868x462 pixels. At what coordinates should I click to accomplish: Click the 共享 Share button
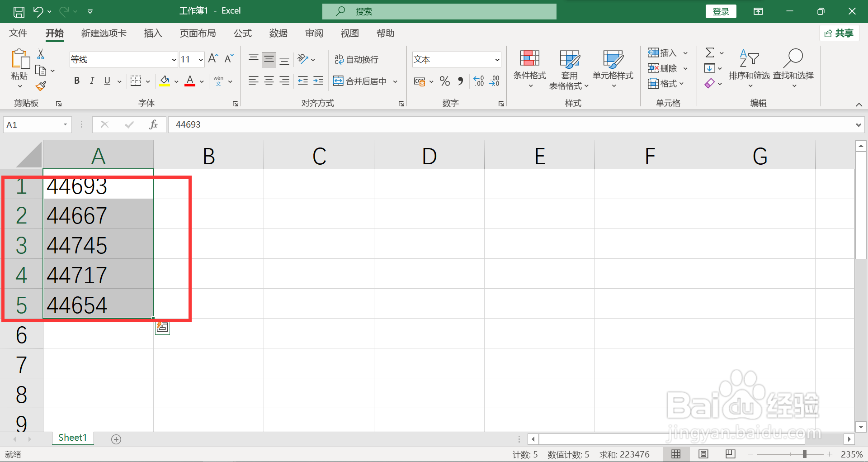point(839,33)
